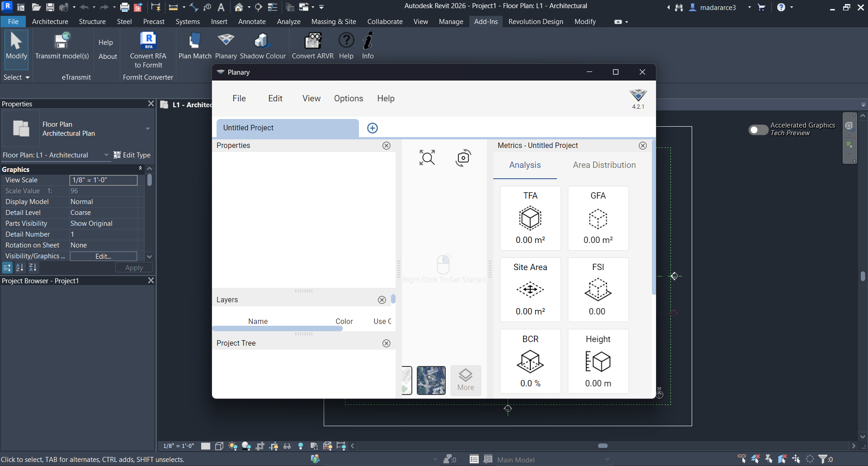
Task: Collapse the Graphics section in Properties
Action: pos(140,169)
